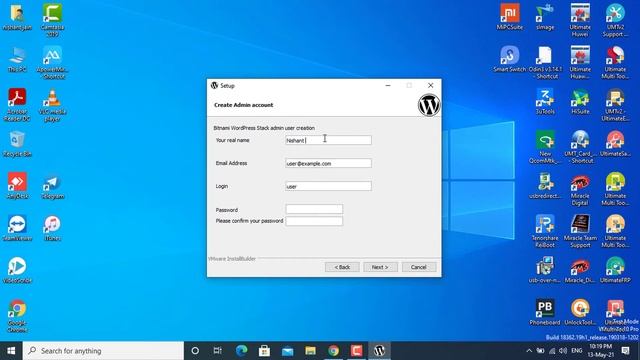
Task: Select the Acrobat Reader DC icon
Action: (x=17, y=104)
